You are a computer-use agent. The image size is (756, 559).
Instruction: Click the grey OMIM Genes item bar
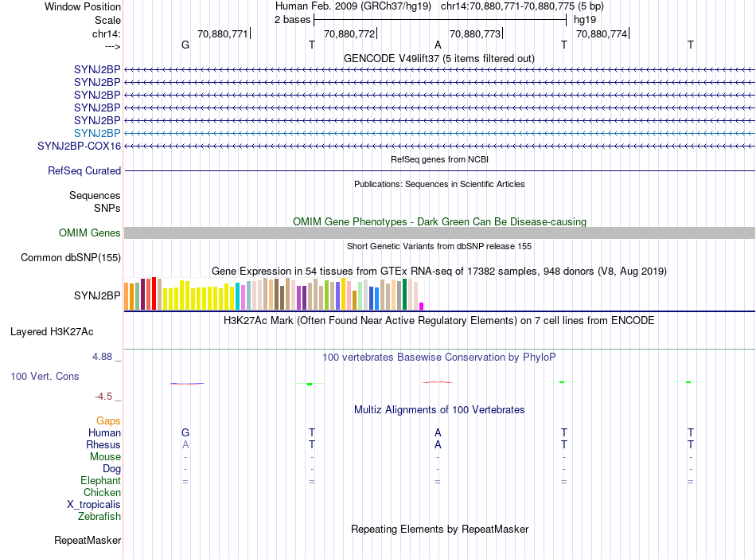(439, 233)
